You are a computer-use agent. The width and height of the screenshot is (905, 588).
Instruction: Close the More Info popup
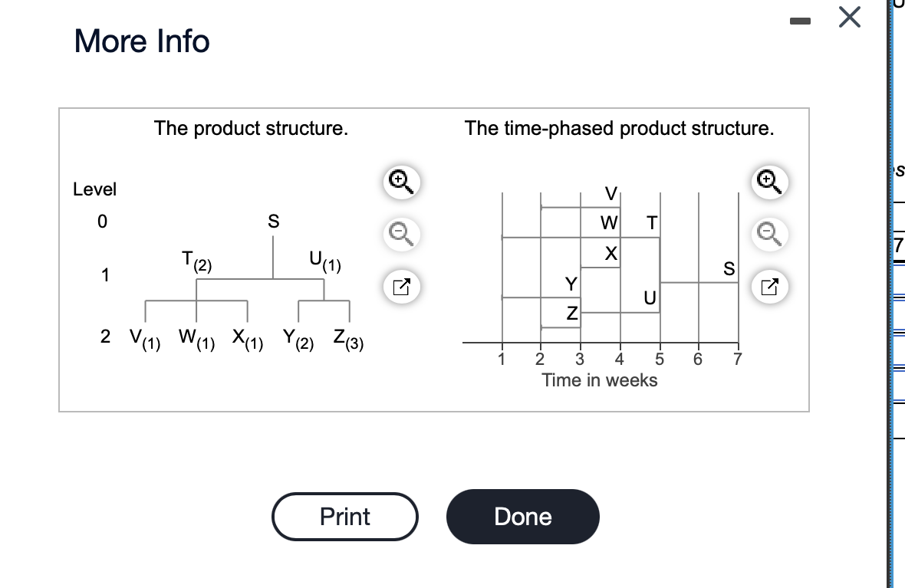(x=848, y=18)
